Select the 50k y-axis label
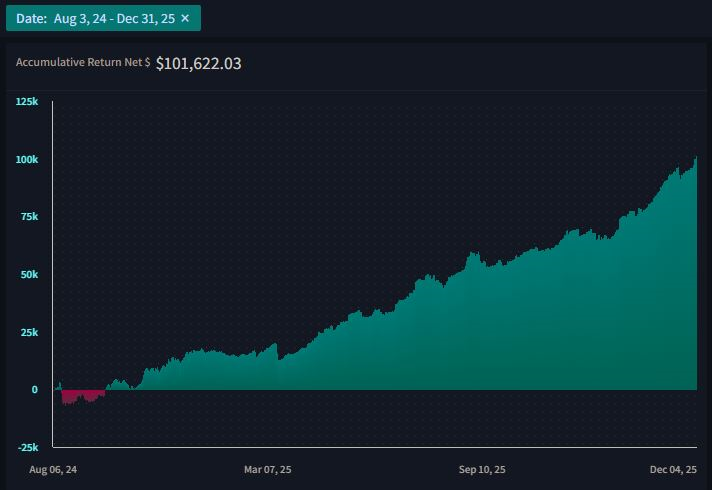The height and width of the screenshot is (490, 712). coord(30,274)
